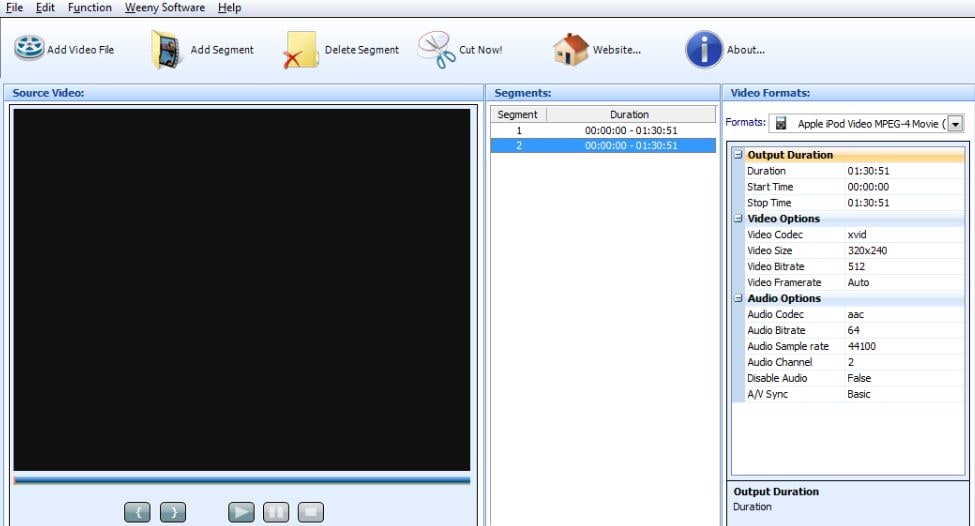Select the Audio Sample rate 44100 value
Viewport: 975px width, 526px height.
click(x=904, y=346)
